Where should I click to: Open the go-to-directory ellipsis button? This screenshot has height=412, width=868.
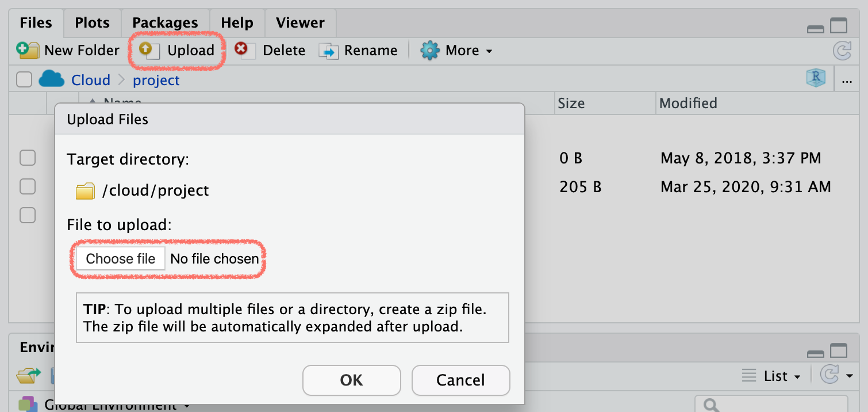click(x=847, y=81)
